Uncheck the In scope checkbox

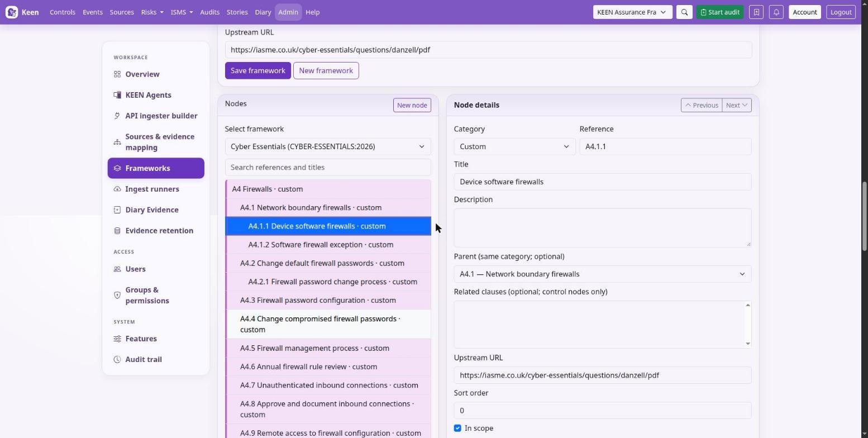(457, 428)
